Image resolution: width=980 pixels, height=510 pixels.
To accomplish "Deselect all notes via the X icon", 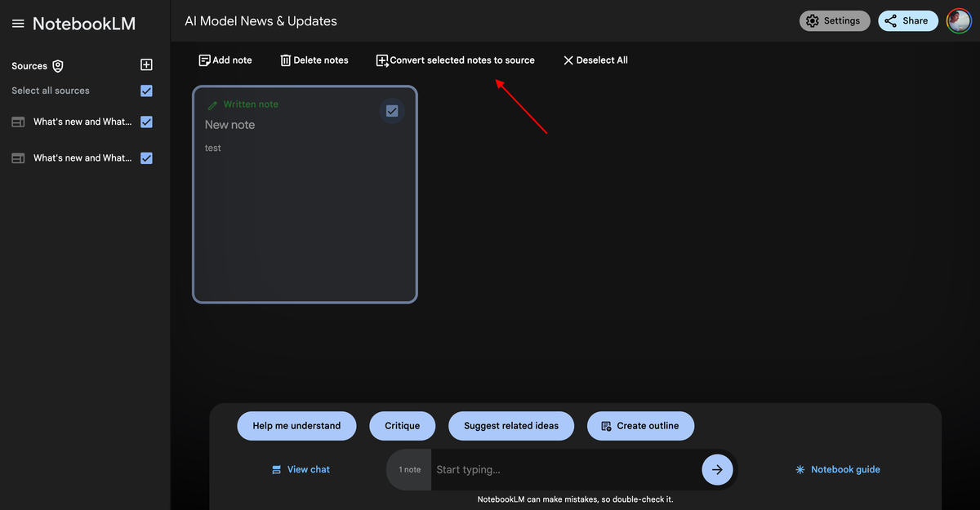I will pyautogui.click(x=568, y=60).
